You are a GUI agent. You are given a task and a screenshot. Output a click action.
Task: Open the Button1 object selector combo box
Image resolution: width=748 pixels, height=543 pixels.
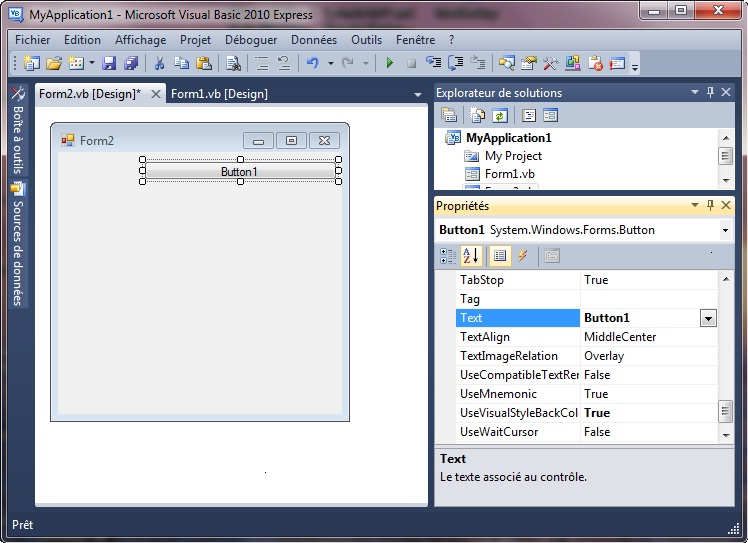584,230
